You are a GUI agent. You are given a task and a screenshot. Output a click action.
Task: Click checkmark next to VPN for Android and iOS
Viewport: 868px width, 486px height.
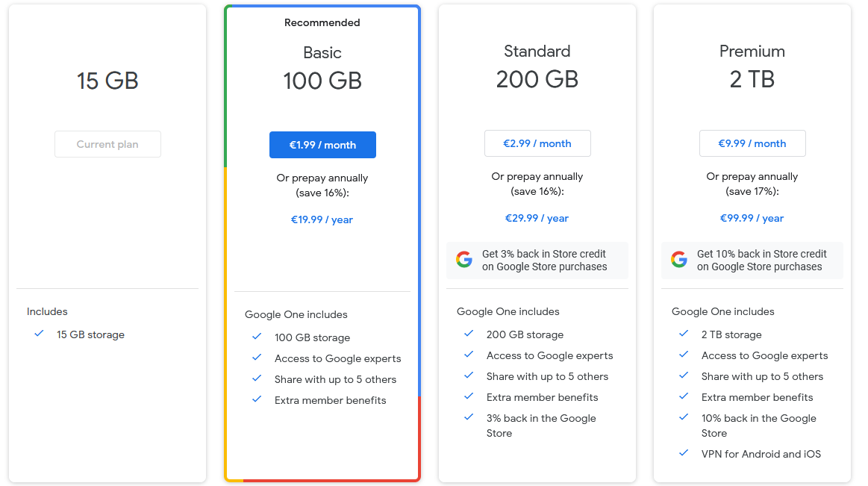pyautogui.click(x=684, y=453)
